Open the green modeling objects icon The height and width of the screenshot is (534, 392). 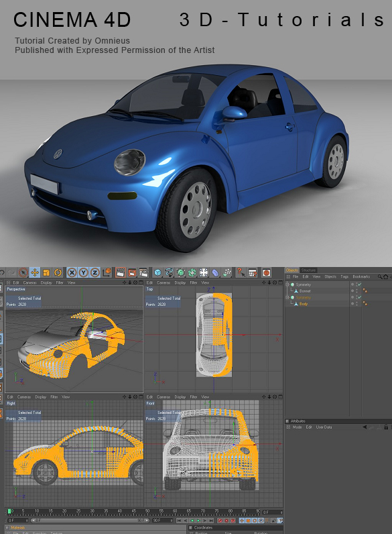point(192,272)
